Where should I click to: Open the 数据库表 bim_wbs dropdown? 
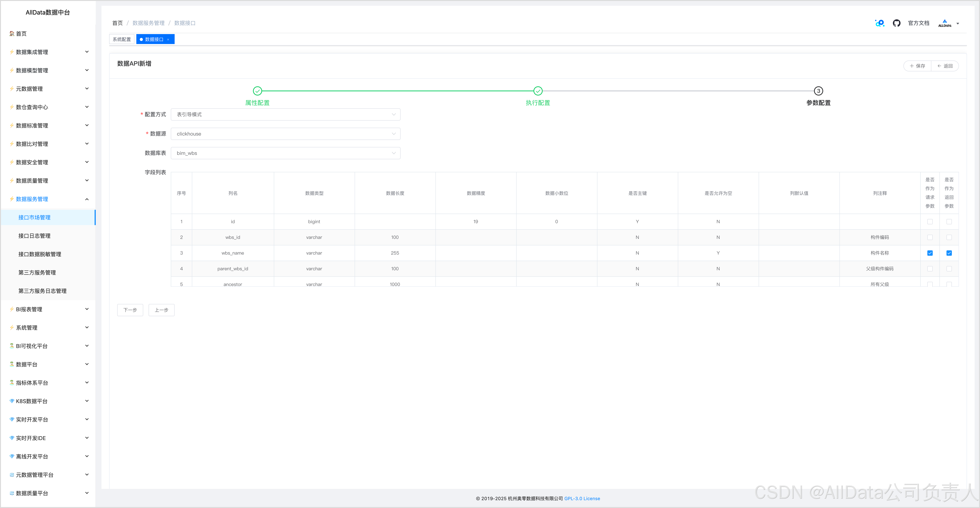[x=285, y=153]
